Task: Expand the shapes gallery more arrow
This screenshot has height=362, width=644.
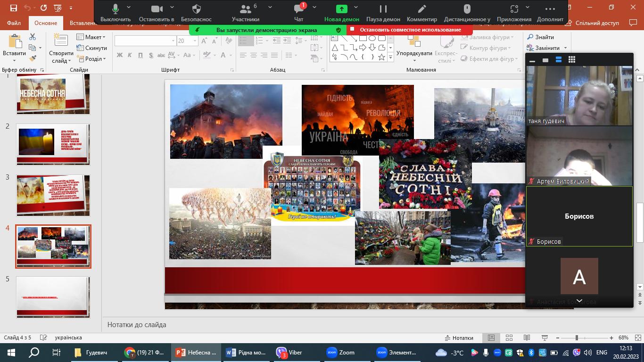Action: (x=390, y=57)
